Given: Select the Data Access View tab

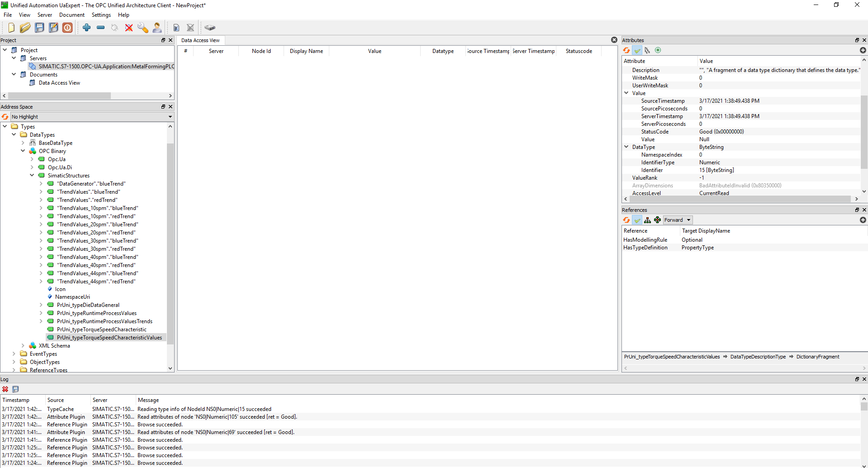Looking at the screenshot, I should coord(200,40).
